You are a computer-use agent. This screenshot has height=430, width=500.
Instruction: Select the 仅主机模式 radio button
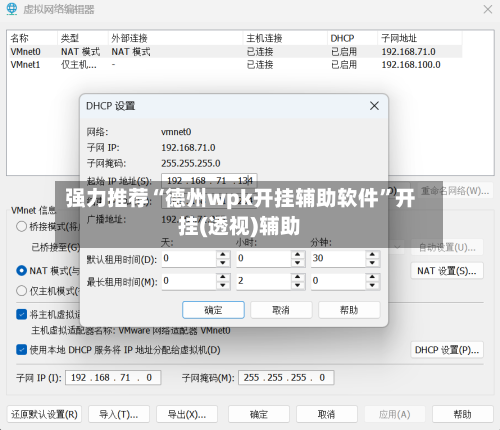[x=21, y=291]
